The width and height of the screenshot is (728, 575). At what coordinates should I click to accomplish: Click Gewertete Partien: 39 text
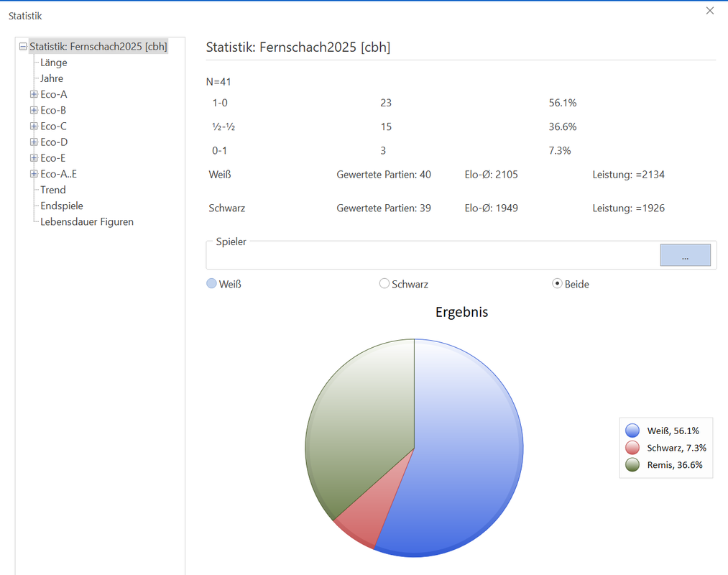pos(384,208)
